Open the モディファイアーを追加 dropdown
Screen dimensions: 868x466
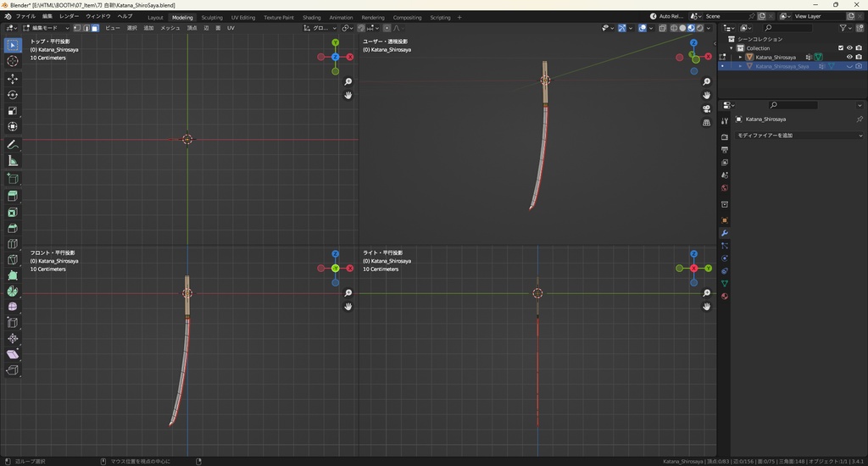click(x=799, y=136)
